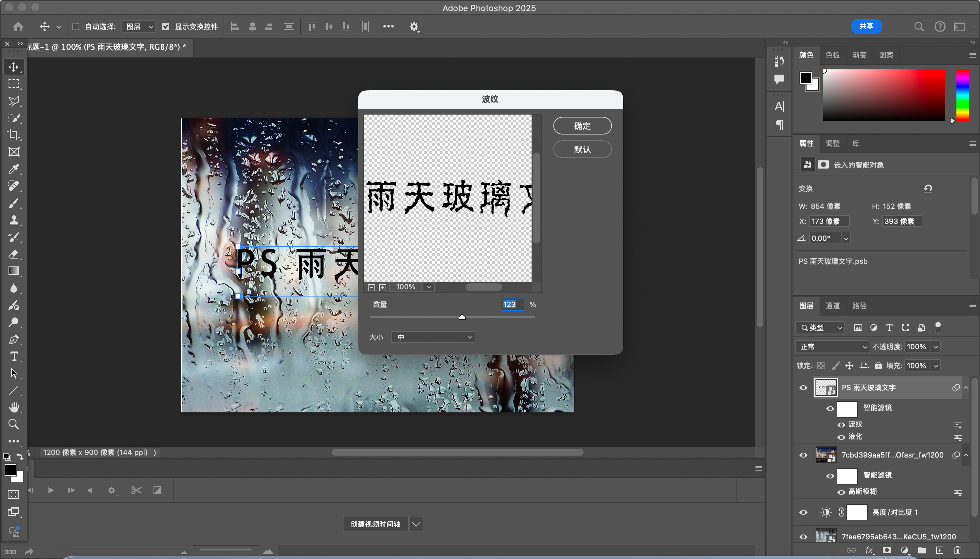Hide the 亮度/对比度 1 layer
Image resolution: width=980 pixels, height=559 pixels.
(803, 512)
